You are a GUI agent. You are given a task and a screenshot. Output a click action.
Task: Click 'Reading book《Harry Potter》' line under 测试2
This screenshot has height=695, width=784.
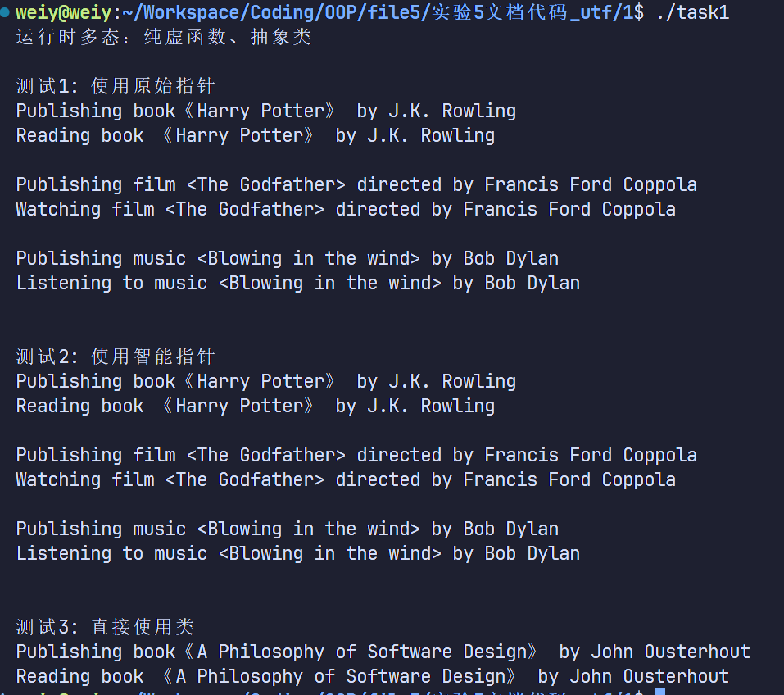click(x=256, y=406)
